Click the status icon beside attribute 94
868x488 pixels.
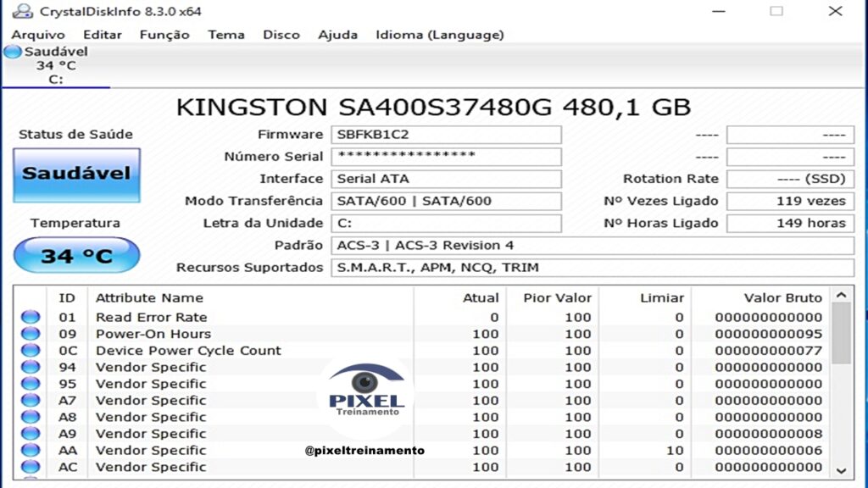(30, 367)
